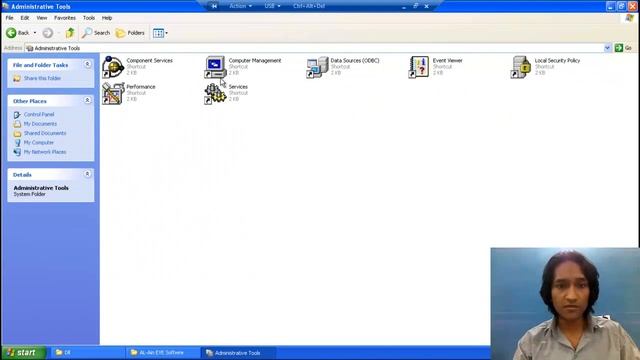Collapse the Details panel
This screenshot has height=360, width=640.
click(x=87, y=174)
